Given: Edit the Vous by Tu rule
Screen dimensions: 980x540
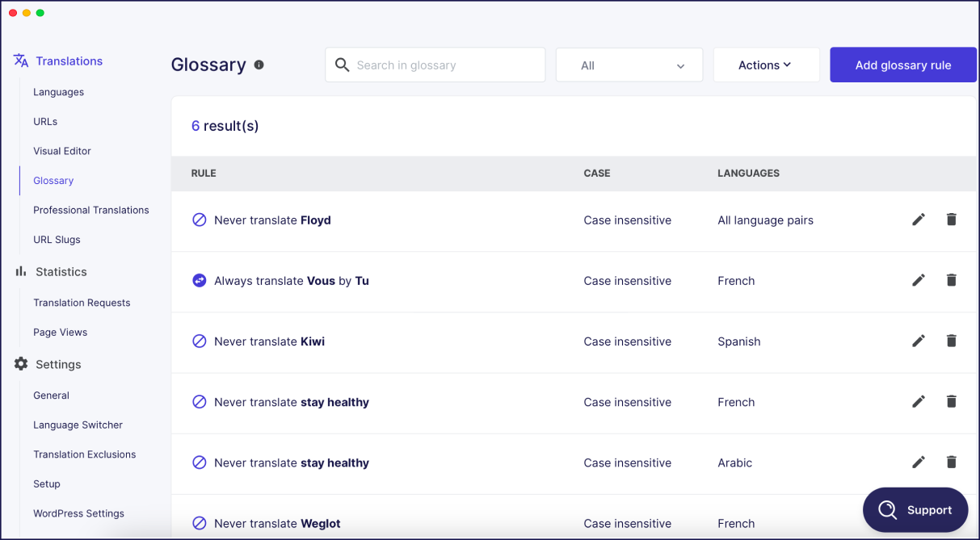Looking at the screenshot, I should click(x=919, y=280).
